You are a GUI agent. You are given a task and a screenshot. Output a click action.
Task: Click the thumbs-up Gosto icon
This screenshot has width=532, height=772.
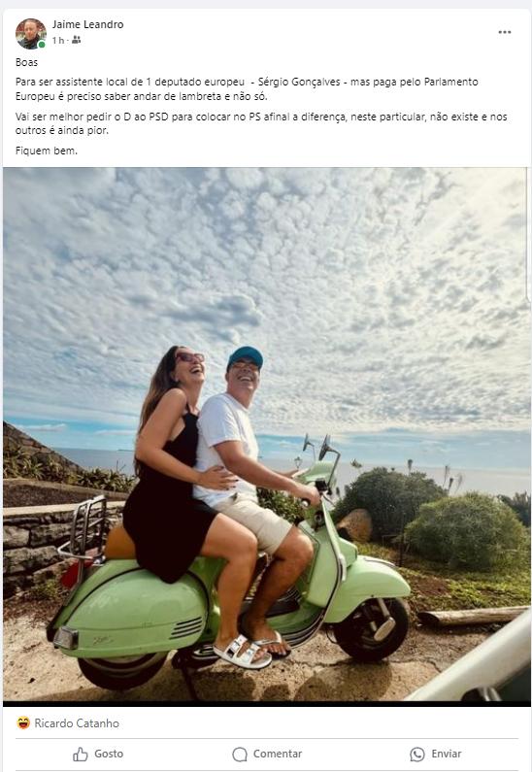click(x=81, y=754)
